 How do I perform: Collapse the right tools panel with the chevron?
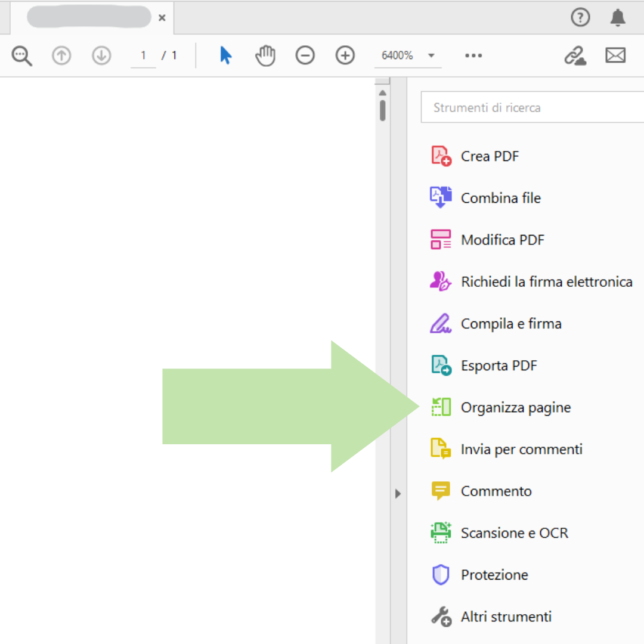point(398,494)
